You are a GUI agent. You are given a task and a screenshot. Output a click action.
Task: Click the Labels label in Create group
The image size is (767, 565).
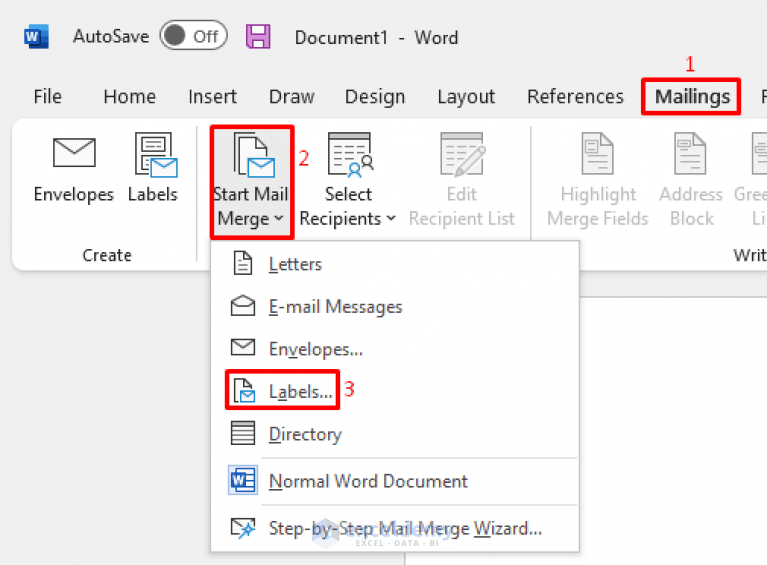[153, 194]
